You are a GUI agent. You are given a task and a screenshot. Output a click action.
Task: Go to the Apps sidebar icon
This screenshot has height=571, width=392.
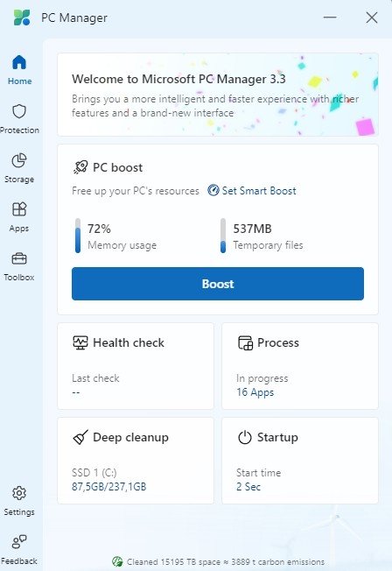tap(19, 209)
